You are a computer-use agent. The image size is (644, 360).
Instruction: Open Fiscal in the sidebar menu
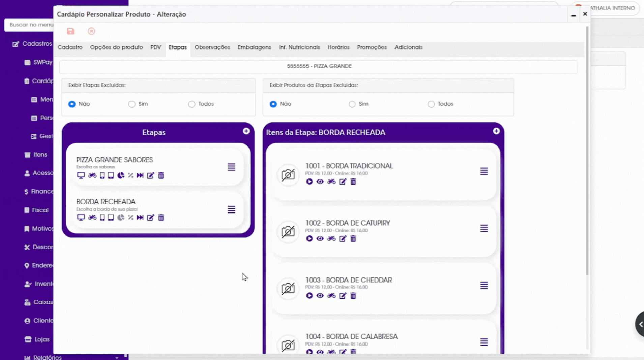36,210
